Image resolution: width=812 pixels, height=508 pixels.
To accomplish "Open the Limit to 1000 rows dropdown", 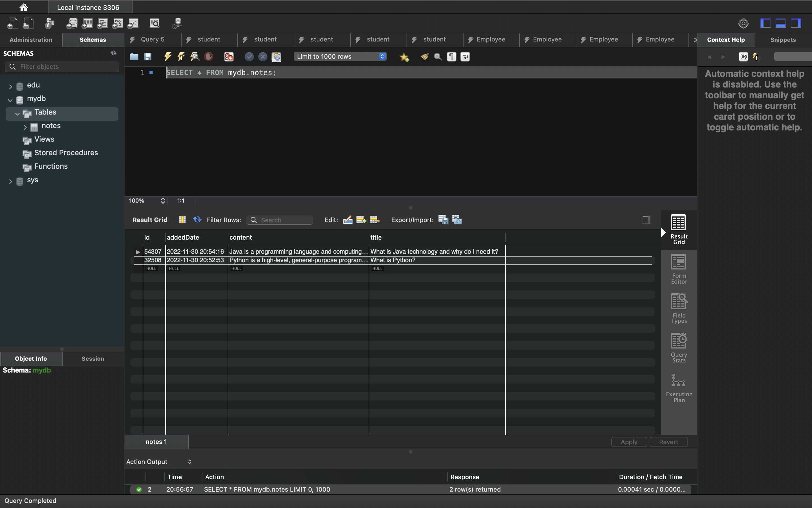I will click(340, 56).
